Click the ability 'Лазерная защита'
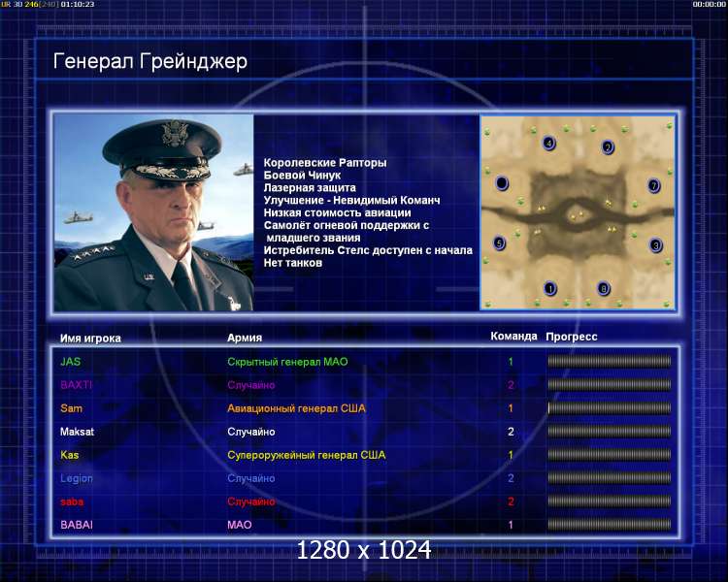Screen dimensions: 728x582 (310, 188)
